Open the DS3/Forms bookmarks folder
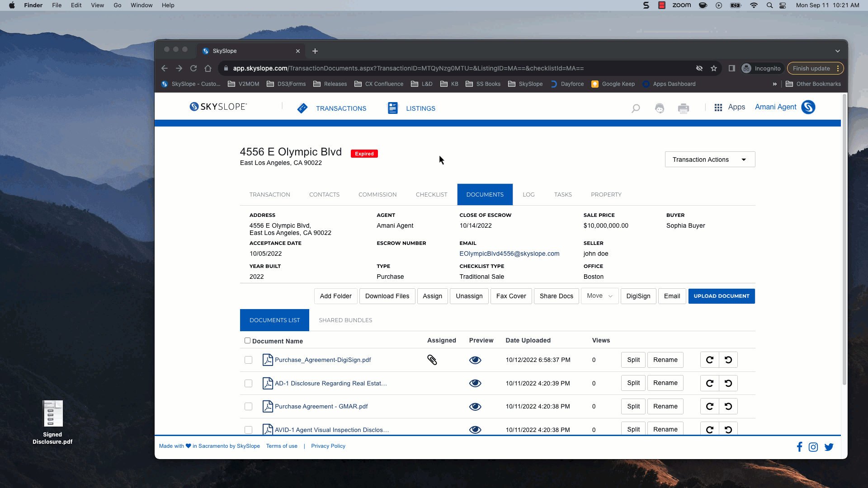 (x=286, y=84)
